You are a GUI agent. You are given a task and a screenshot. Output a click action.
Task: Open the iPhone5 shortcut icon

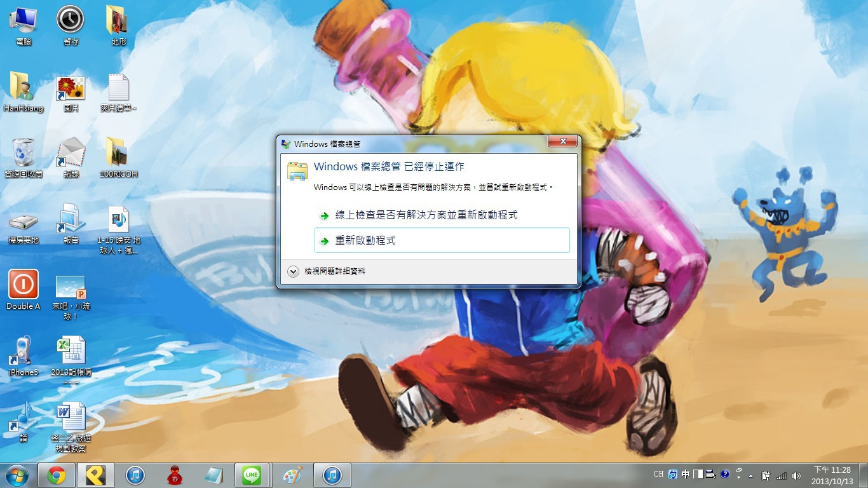(24, 356)
